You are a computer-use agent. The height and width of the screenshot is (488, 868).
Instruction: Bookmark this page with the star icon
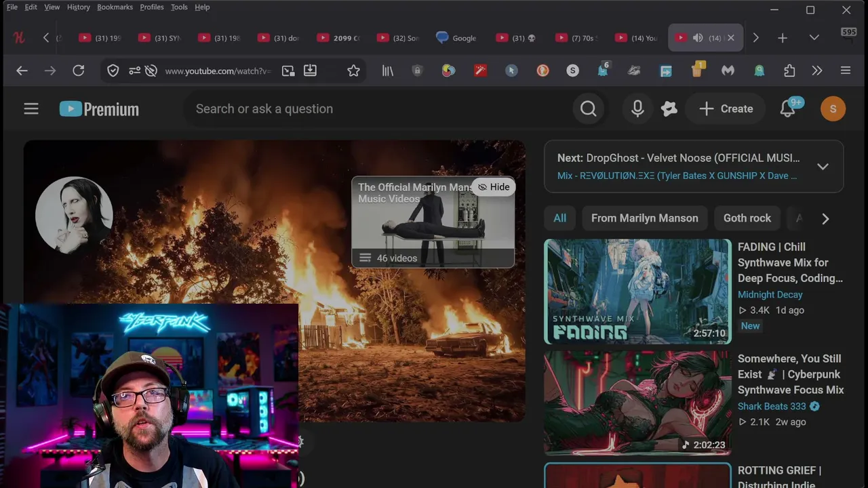[x=353, y=70]
